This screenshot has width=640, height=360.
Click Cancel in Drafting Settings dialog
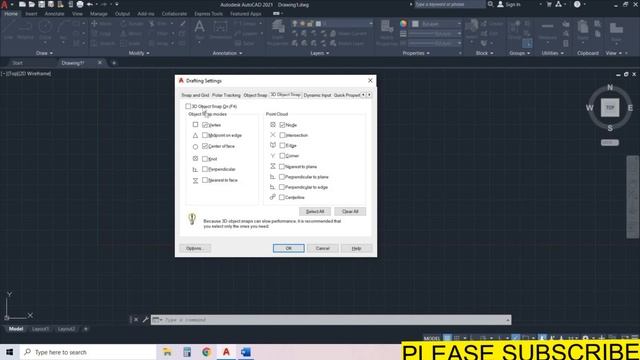[x=322, y=248]
